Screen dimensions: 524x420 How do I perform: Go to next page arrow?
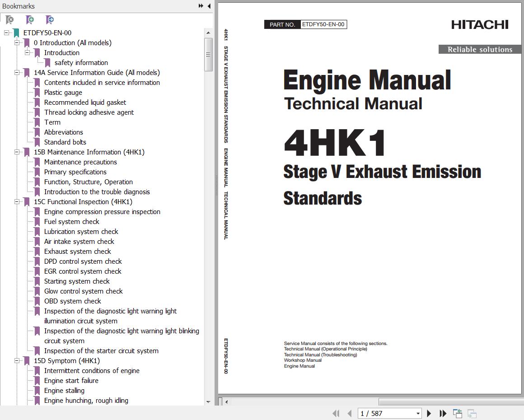click(429, 413)
